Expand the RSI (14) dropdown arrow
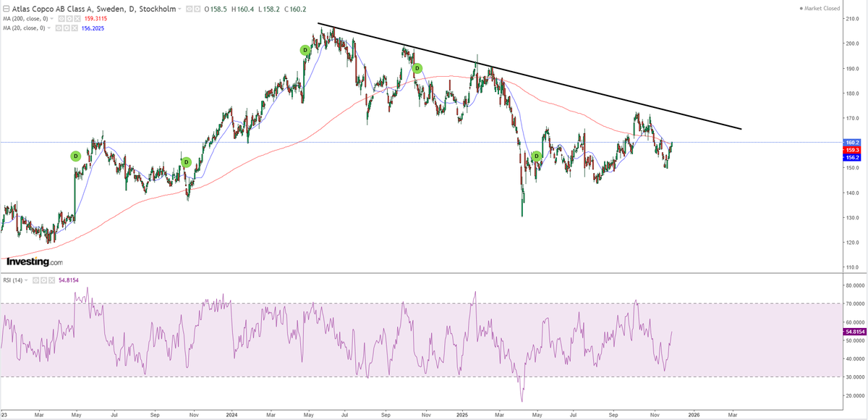 tap(26, 280)
